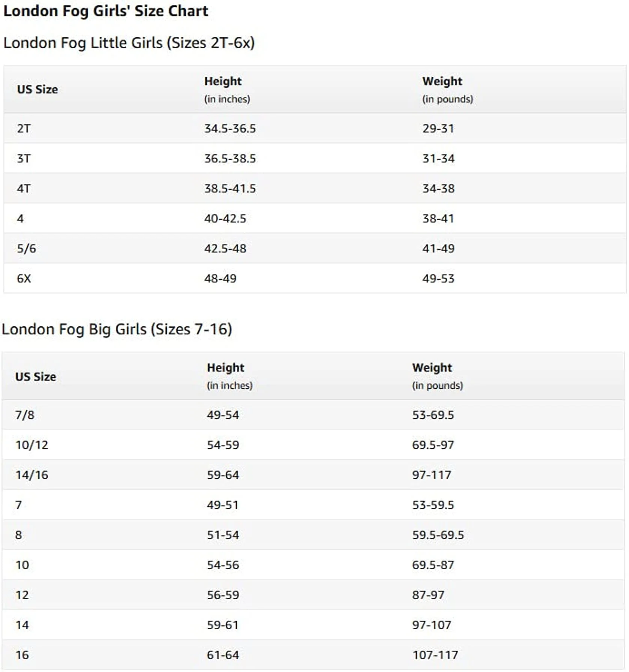The width and height of the screenshot is (629, 672).
Task: Click the Big Girls Weight column header
Action: (x=438, y=376)
